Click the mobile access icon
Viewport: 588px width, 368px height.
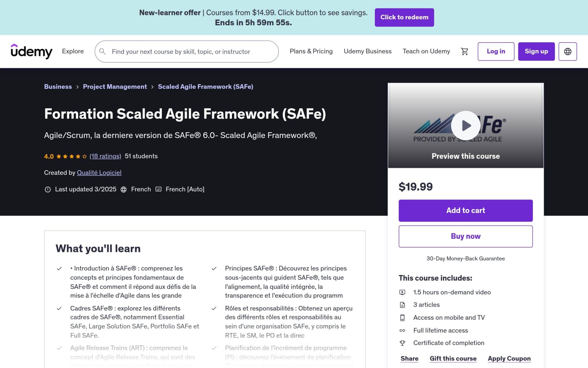pyautogui.click(x=402, y=318)
